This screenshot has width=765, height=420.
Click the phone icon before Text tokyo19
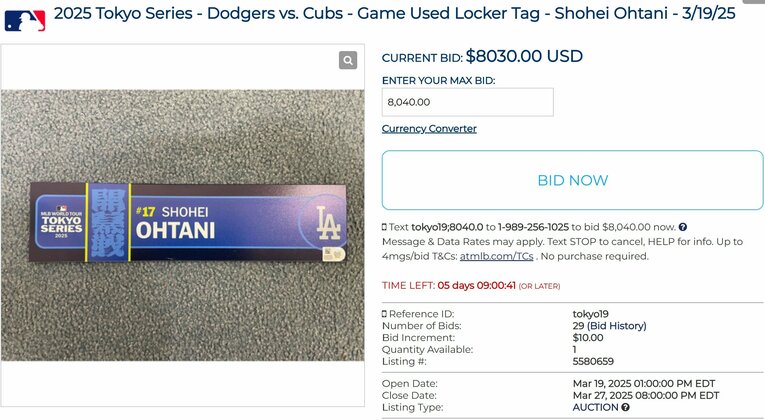coord(384,227)
